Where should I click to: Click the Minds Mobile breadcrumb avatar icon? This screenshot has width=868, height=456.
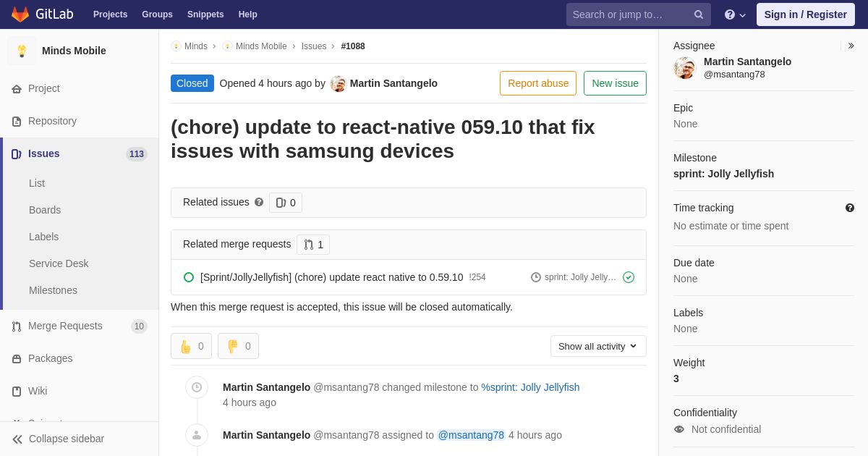click(227, 46)
